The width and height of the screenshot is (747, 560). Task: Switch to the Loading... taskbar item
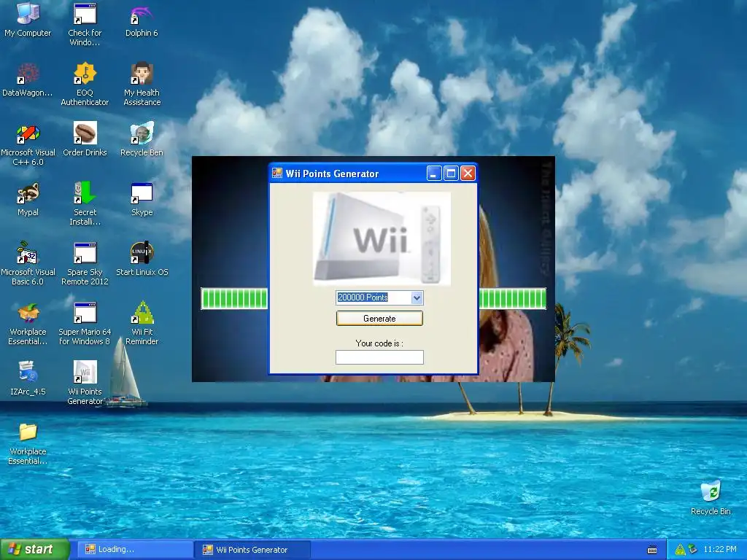tap(135, 550)
